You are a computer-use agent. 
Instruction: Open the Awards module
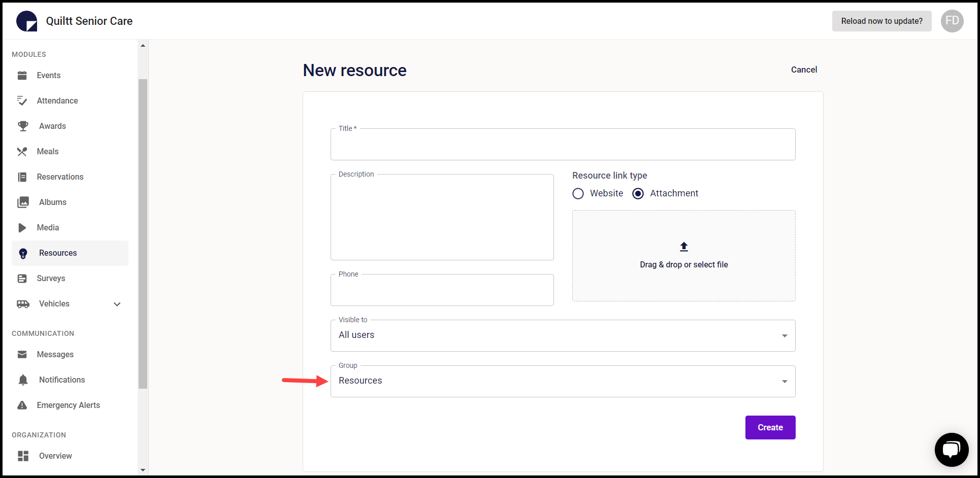pyautogui.click(x=70, y=126)
